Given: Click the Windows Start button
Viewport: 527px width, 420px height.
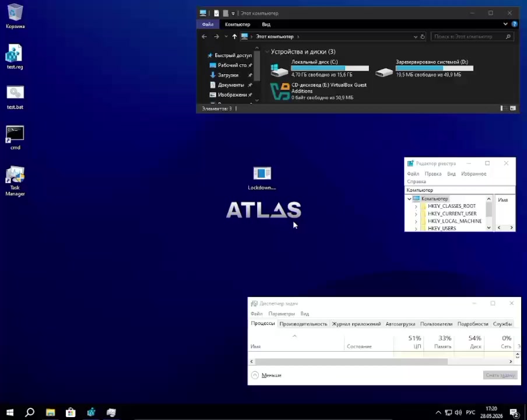Looking at the screenshot, I should pyautogui.click(x=10, y=412).
